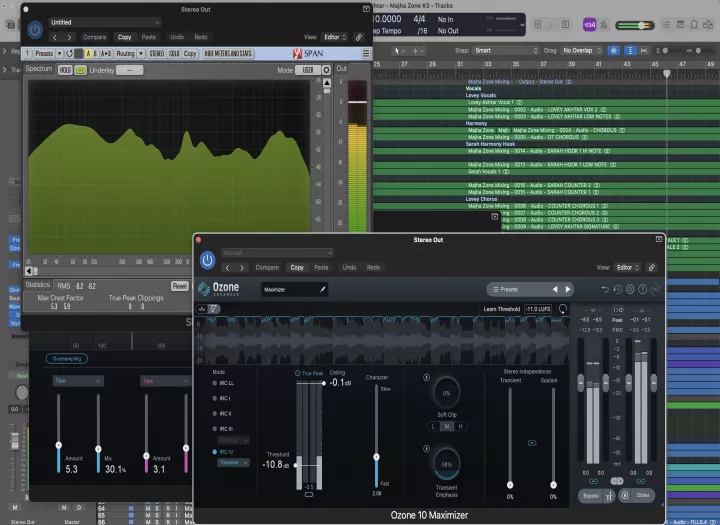The width and height of the screenshot is (720, 525).
Task: Click Logic list editors icon
Action: click(x=666, y=24)
